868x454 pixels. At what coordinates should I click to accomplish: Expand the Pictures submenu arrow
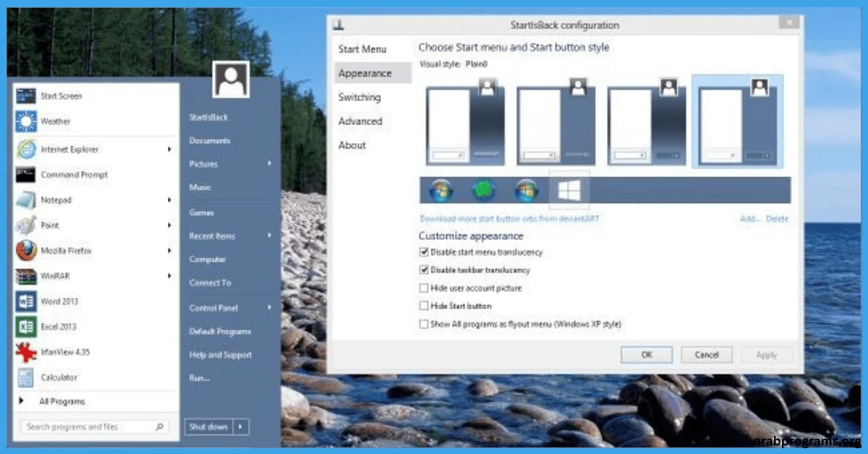tap(269, 163)
